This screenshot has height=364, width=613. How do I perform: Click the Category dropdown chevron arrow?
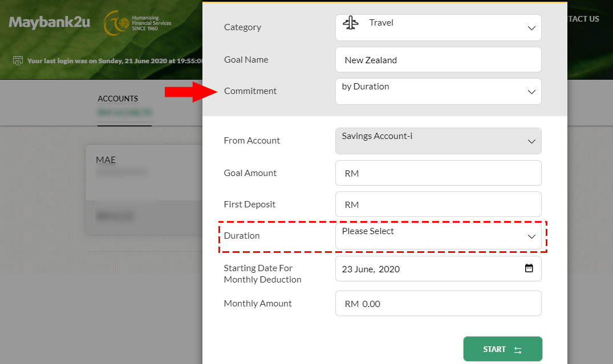click(531, 28)
